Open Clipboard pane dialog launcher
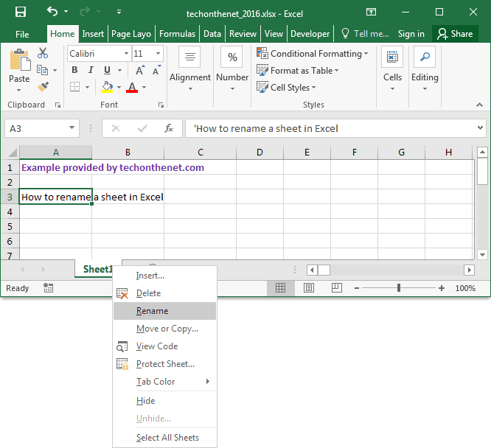Viewport: 491px width, 448px height. click(x=58, y=105)
